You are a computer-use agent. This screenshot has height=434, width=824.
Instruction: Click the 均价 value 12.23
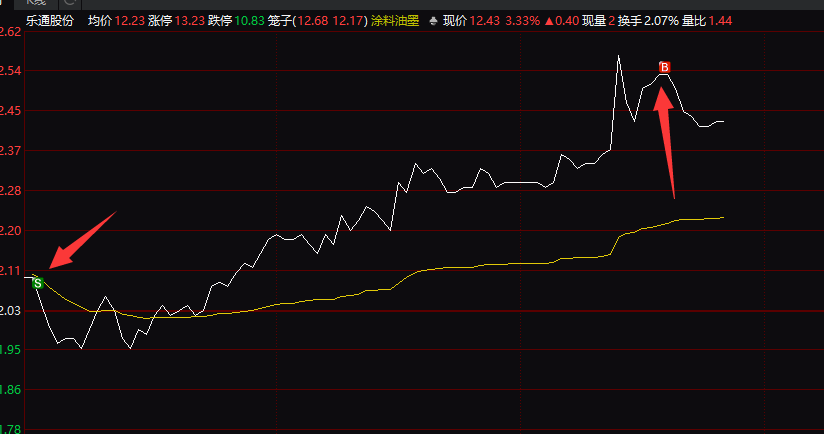tap(130, 21)
